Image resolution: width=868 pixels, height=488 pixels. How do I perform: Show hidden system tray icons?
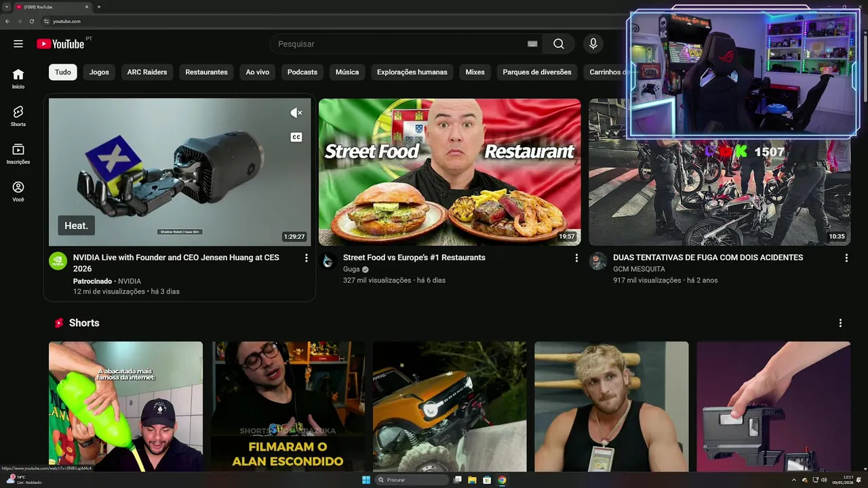tap(794, 480)
